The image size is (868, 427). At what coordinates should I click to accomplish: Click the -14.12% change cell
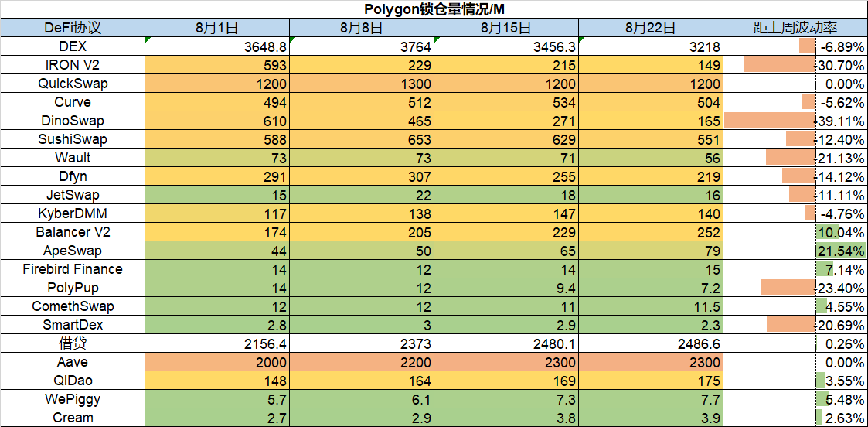point(795,176)
